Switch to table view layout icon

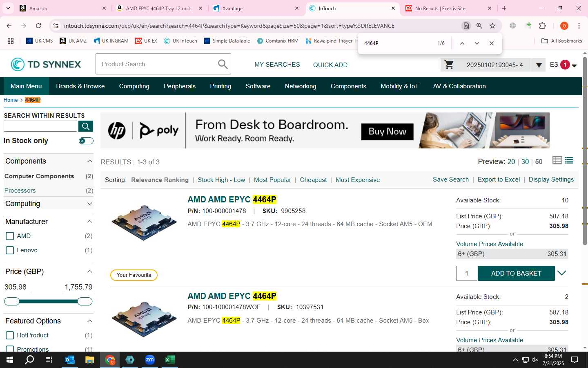tap(557, 160)
